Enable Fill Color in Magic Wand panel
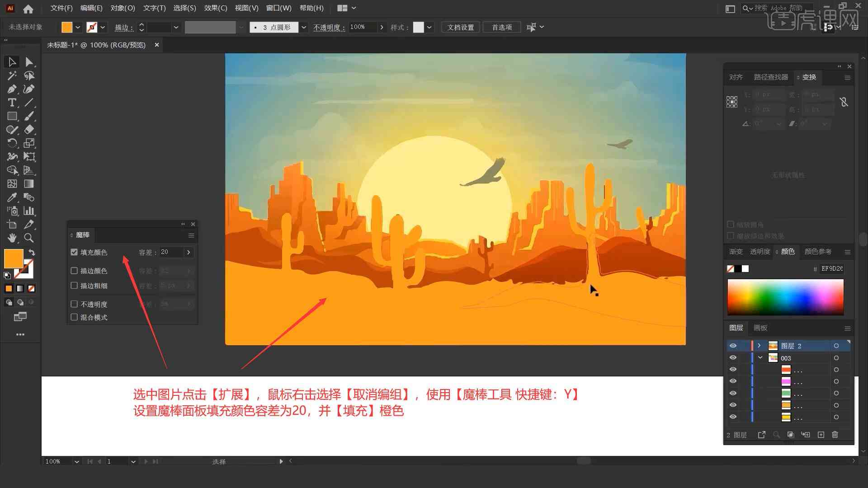This screenshot has width=868, height=488. click(74, 252)
